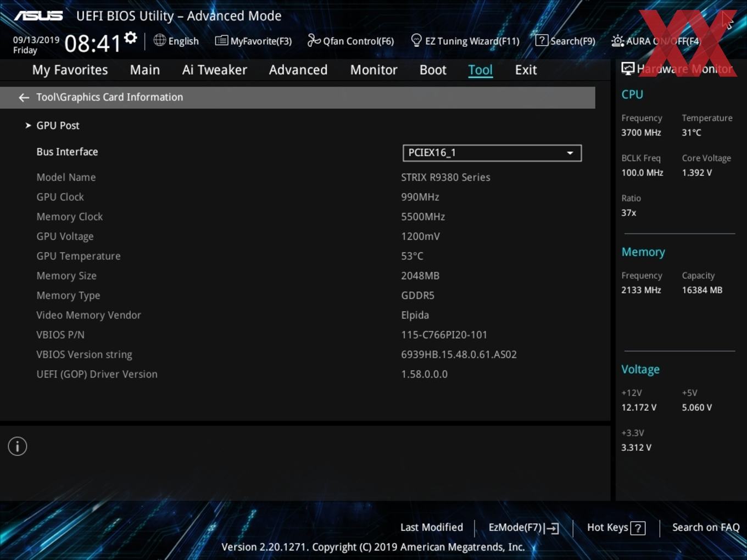Select the Memory Size label
Image resolution: width=747 pixels, height=560 pixels.
tap(66, 276)
